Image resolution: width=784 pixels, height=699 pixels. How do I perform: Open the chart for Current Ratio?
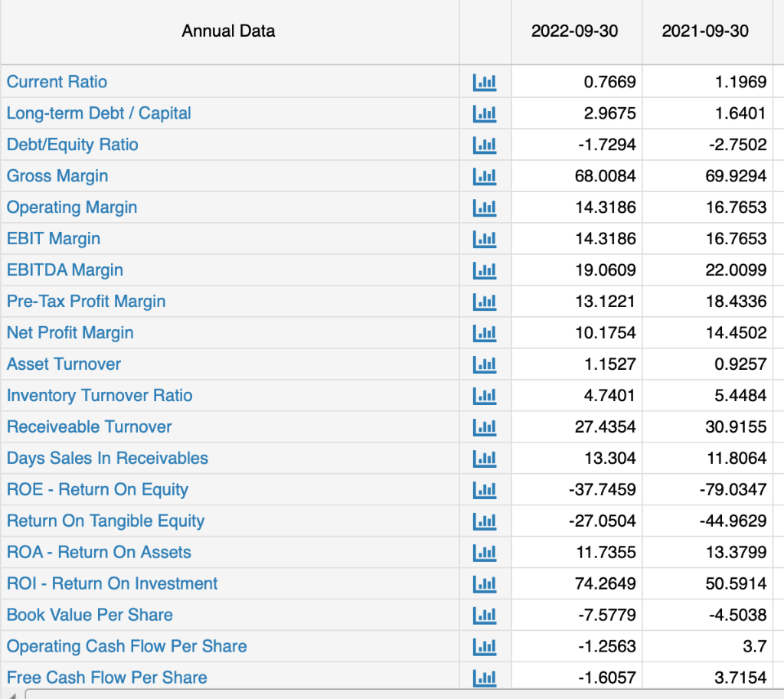pos(485,81)
